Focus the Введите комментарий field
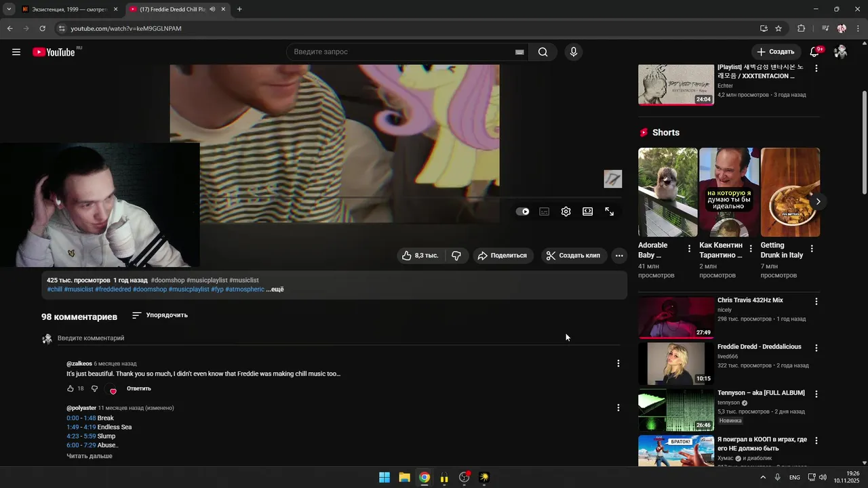868x488 pixels. click(339, 338)
